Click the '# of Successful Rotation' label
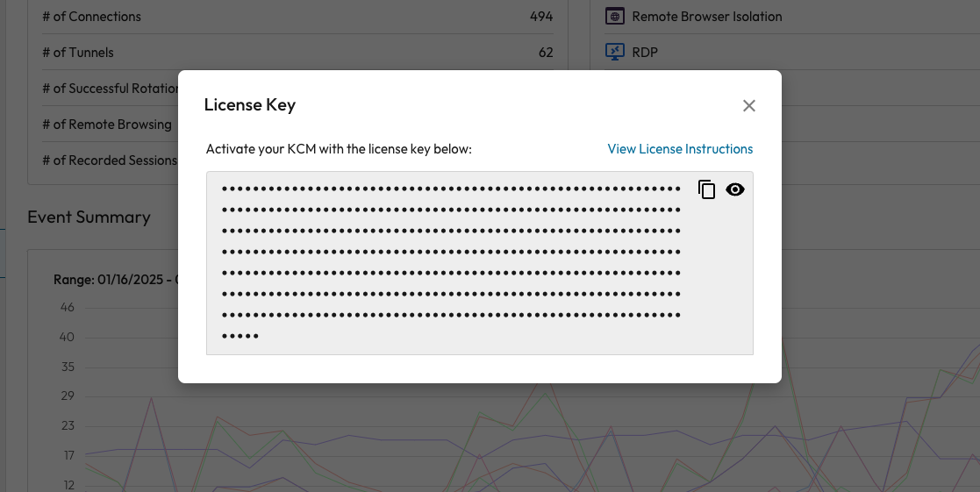This screenshot has height=492, width=980. [110, 89]
